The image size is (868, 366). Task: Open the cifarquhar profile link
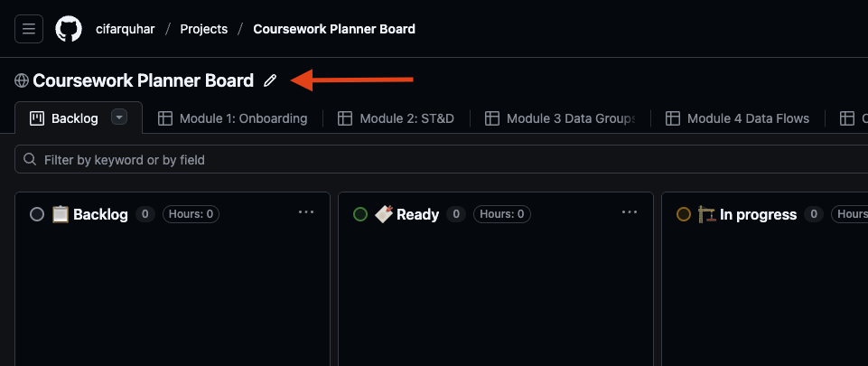click(126, 29)
